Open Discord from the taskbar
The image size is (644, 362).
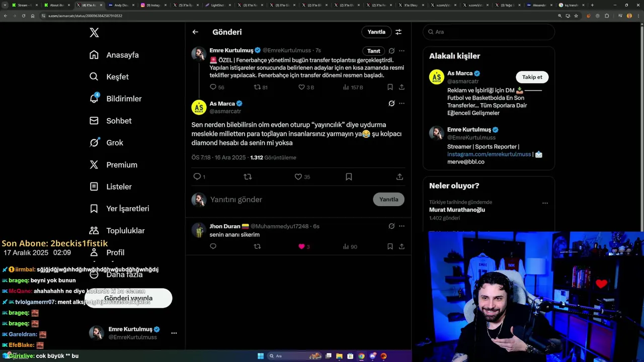(373, 356)
